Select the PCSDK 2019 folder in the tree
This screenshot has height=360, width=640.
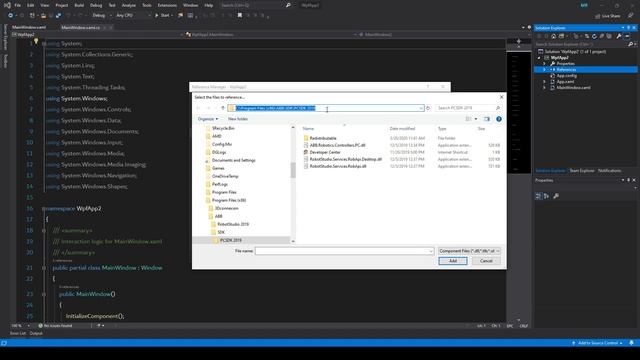click(230, 240)
